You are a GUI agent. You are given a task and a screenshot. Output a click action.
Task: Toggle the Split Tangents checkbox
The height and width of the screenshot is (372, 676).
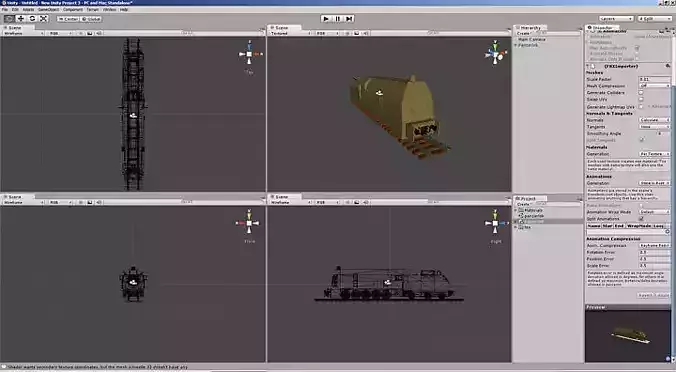pyautogui.click(x=641, y=140)
